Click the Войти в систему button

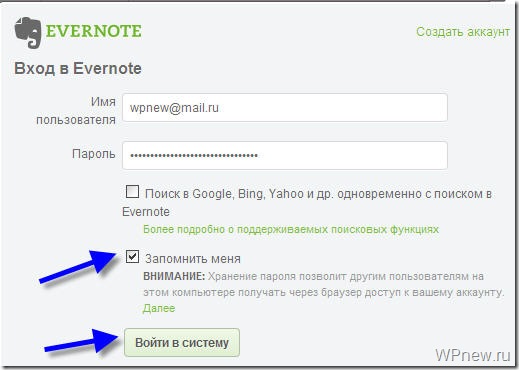click(x=182, y=343)
